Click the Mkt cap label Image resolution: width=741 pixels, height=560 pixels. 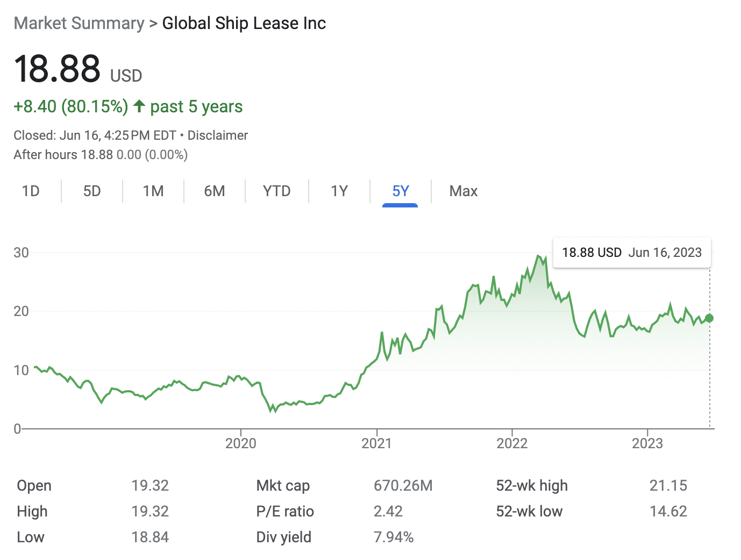pos(283,486)
